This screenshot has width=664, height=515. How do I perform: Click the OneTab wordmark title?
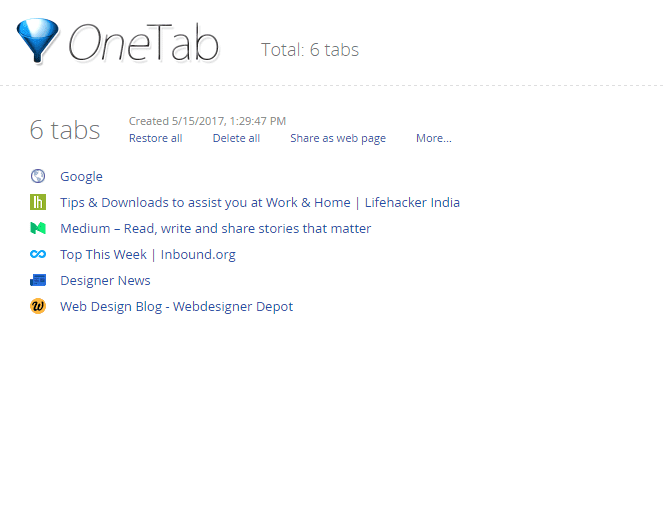point(143,43)
